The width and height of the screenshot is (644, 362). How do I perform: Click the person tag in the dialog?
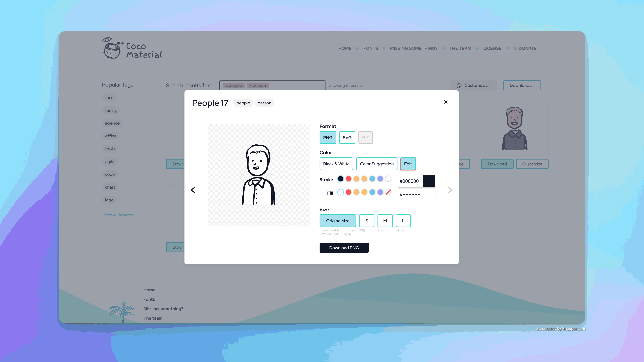(265, 103)
